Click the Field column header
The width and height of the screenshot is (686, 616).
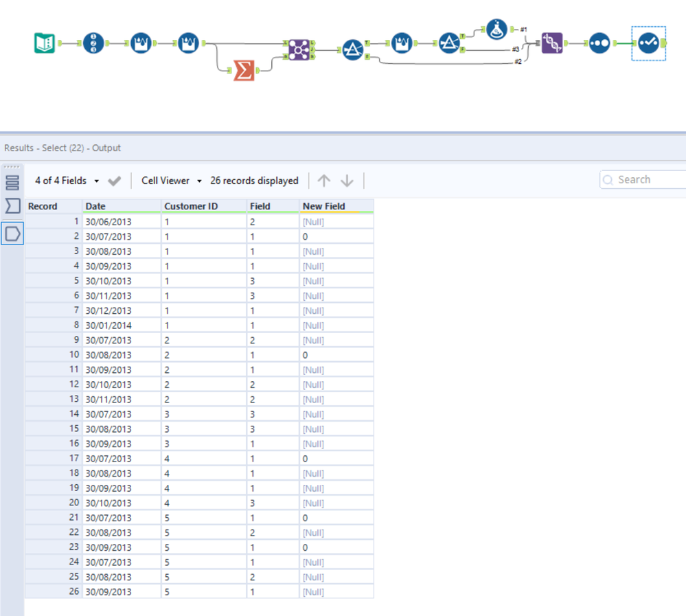click(273, 206)
